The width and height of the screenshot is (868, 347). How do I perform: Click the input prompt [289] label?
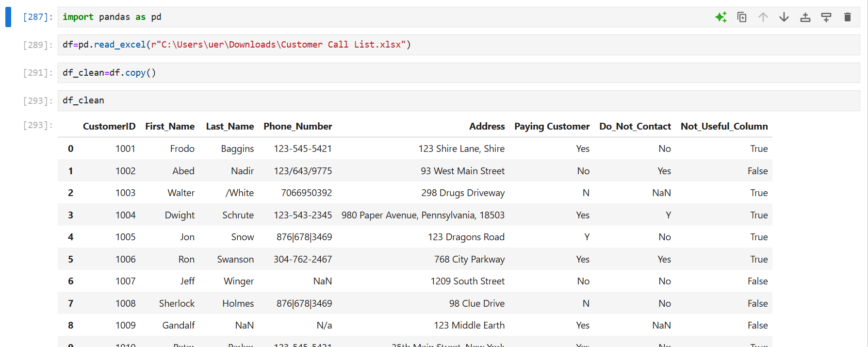point(37,45)
